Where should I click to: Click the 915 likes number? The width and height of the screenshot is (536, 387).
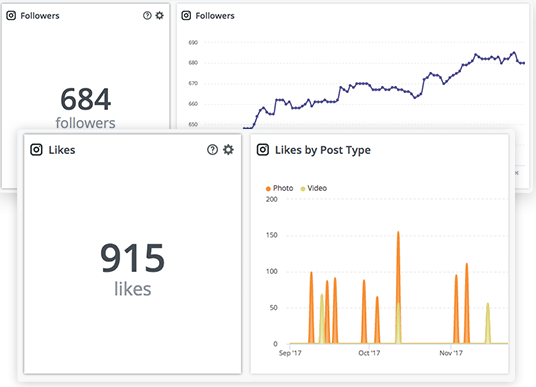tap(132, 257)
